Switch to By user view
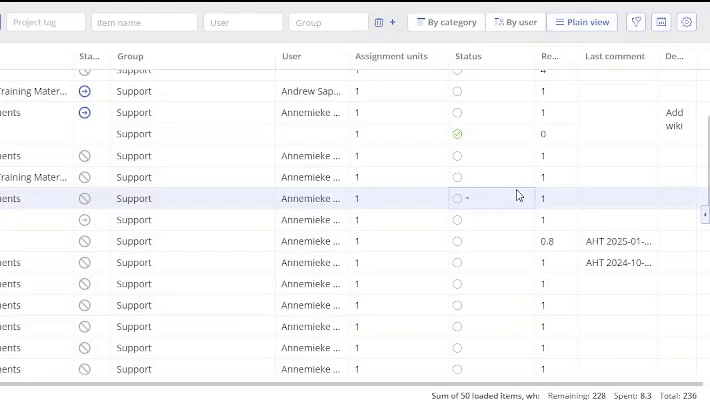710x400 pixels. click(515, 22)
